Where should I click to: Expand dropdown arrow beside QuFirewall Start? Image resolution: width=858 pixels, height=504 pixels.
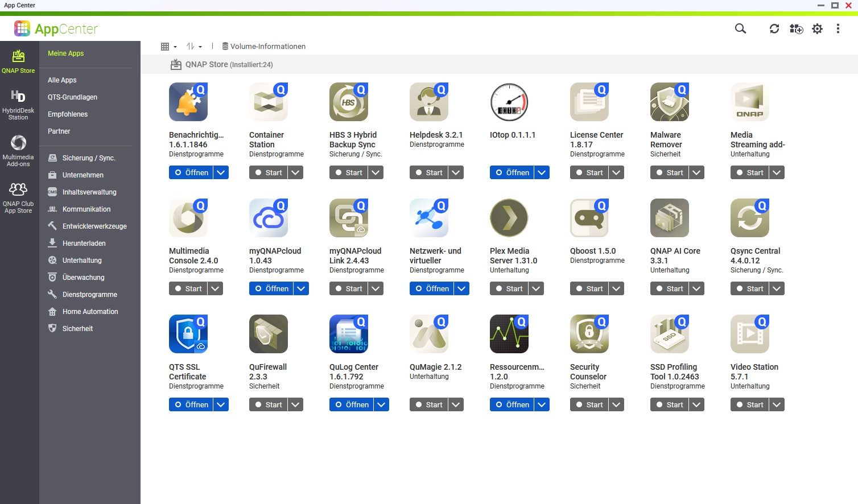point(296,404)
